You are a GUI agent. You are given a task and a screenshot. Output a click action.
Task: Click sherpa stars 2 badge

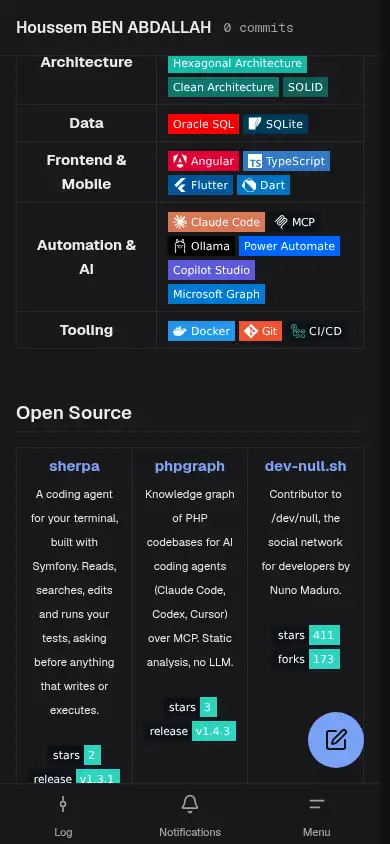point(74,755)
